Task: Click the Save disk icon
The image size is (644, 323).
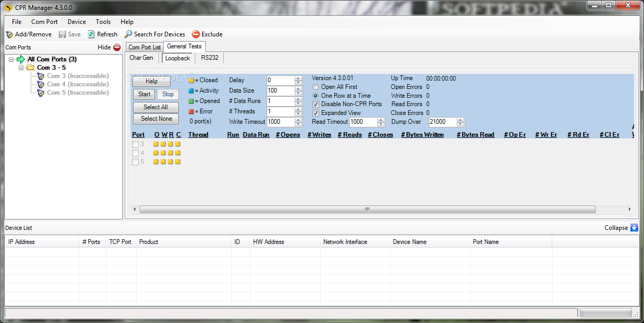Action: pyautogui.click(x=62, y=34)
